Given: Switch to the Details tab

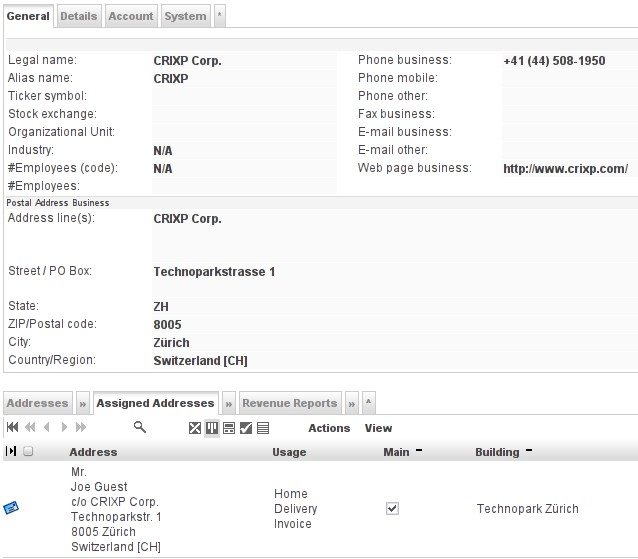Looking at the screenshot, I should pos(79,16).
